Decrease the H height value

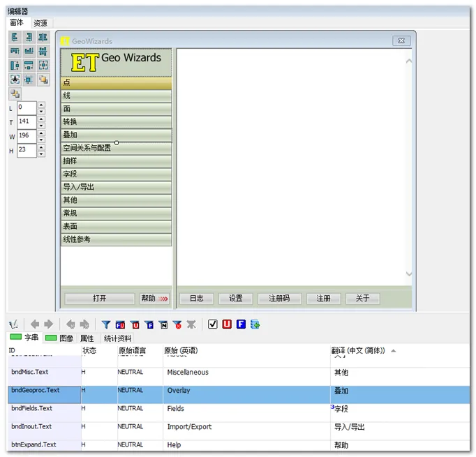click(x=41, y=154)
